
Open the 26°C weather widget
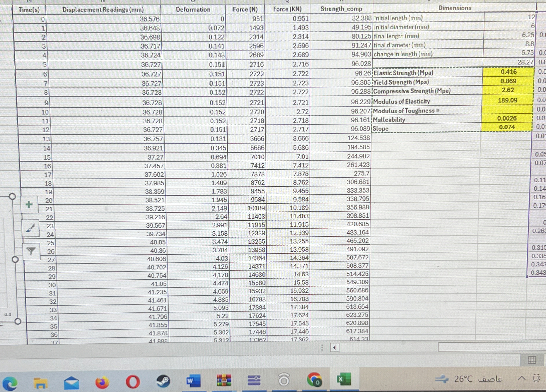tap(469, 379)
